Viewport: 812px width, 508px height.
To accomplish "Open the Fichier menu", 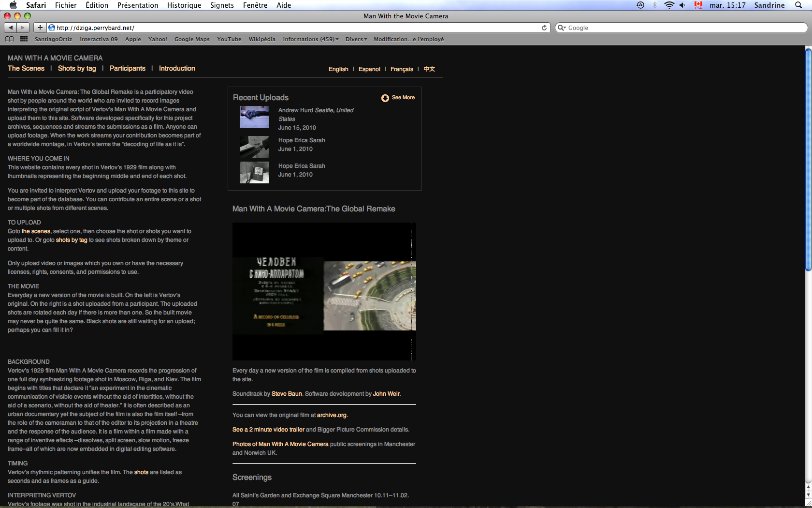I will click(66, 5).
